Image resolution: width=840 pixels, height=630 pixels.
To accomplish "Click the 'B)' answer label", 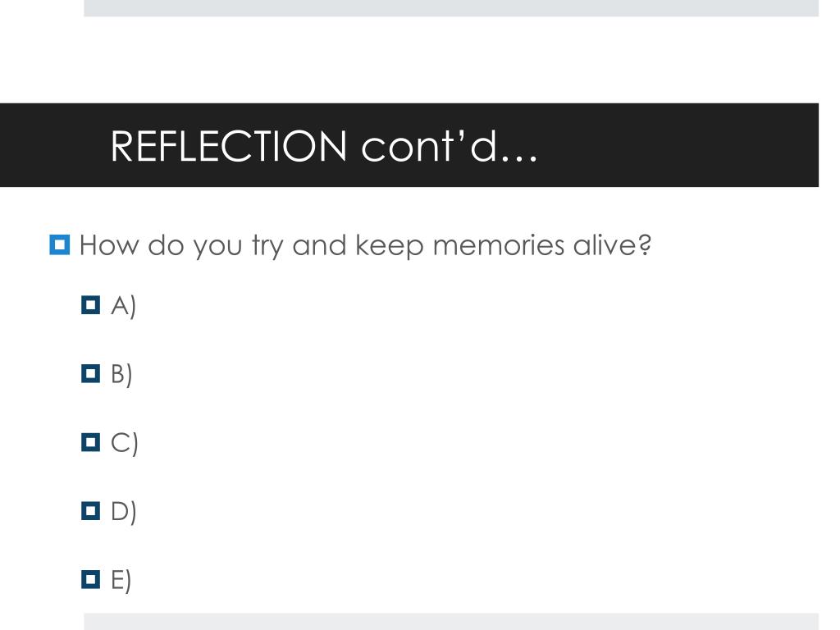I will tap(121, 374).
